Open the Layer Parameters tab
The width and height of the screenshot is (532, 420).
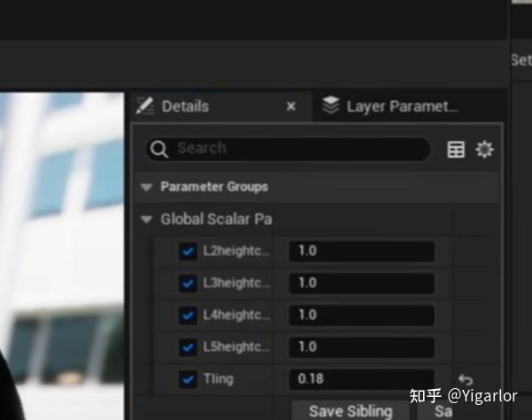click(x=390, y=106)
